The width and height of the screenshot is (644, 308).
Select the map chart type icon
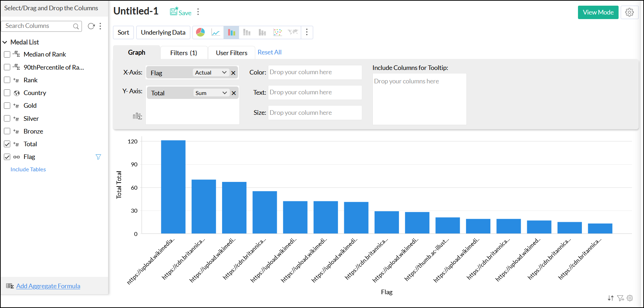(x=293, y=32)
